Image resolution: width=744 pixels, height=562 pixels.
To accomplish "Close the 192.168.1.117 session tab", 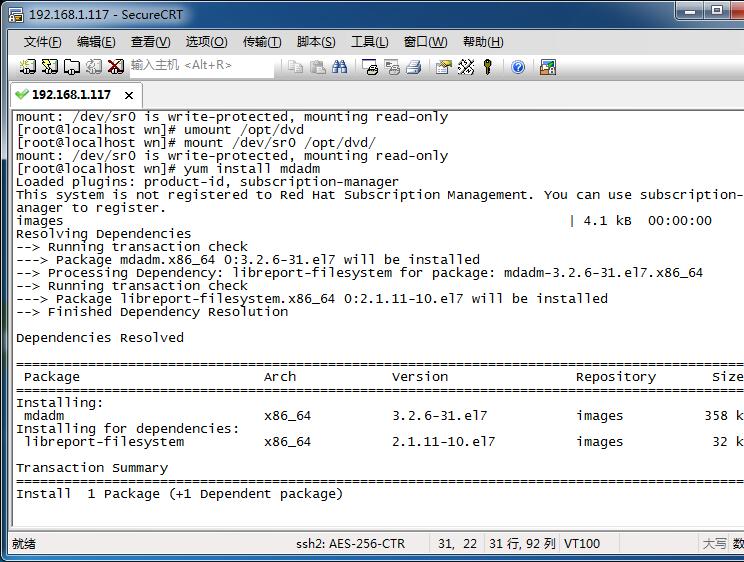I will [x=129, y=95].
